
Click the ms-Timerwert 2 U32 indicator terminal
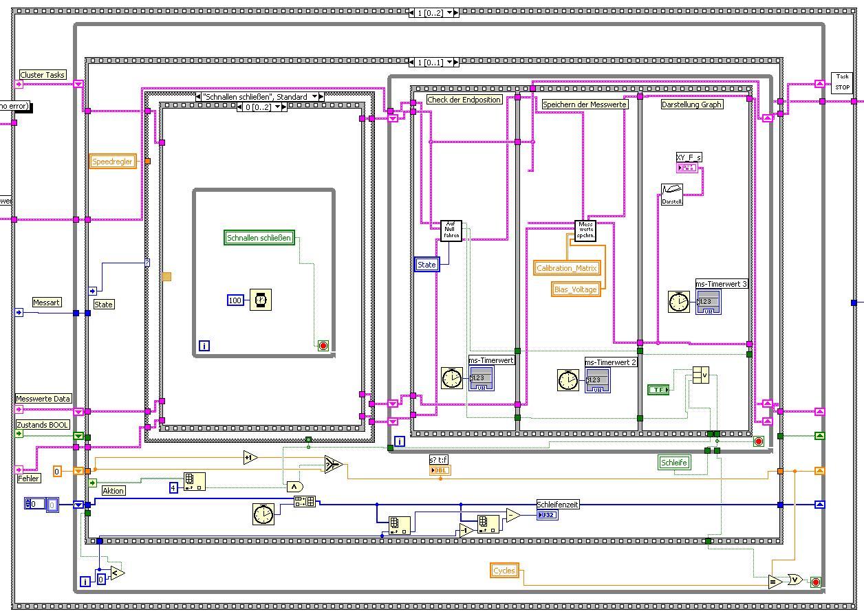click(x=597, y=380)
